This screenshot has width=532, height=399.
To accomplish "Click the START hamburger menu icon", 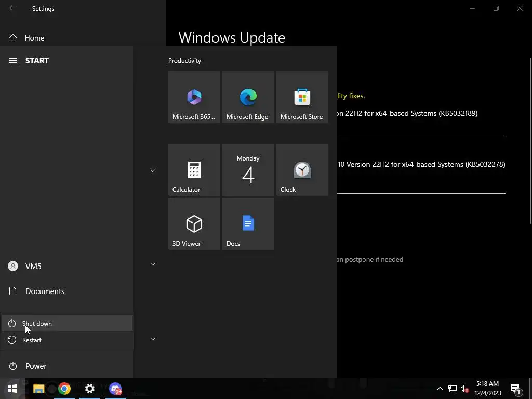I will pyautogui.click(x=13, y=60).
